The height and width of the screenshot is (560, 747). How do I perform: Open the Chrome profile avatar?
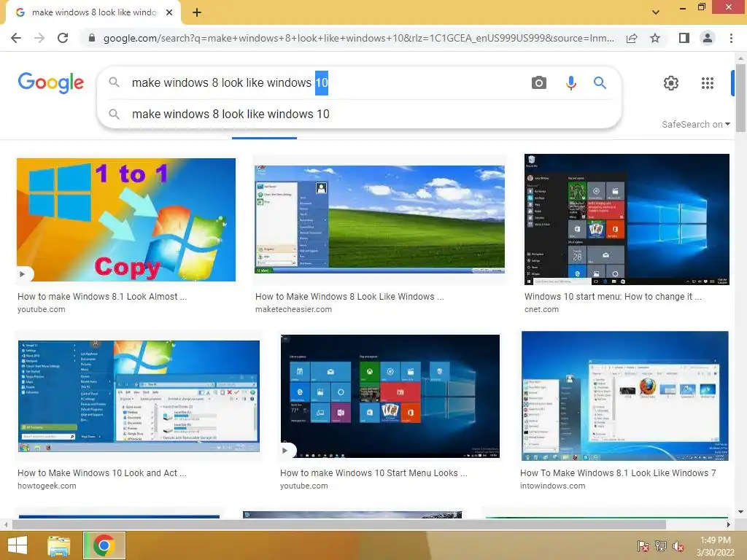click(708, 38)
